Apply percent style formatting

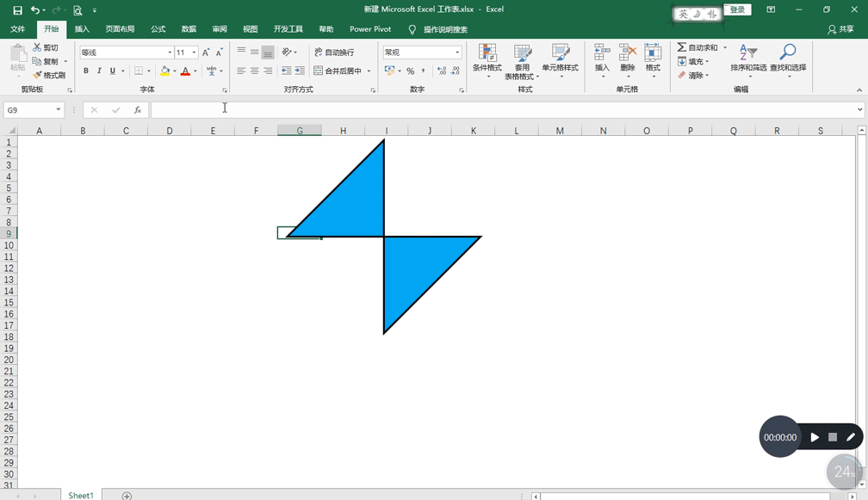[x=410, y=71]
